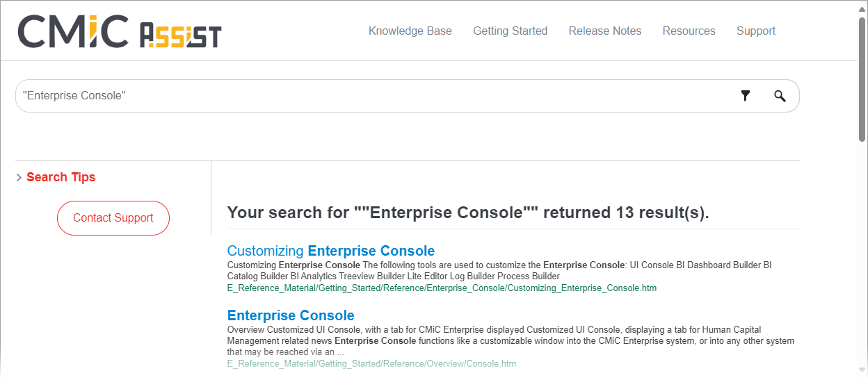The image size is (868, 380).
Task: Click the Overview/Console.htm path link
Action: coord(371,363)
